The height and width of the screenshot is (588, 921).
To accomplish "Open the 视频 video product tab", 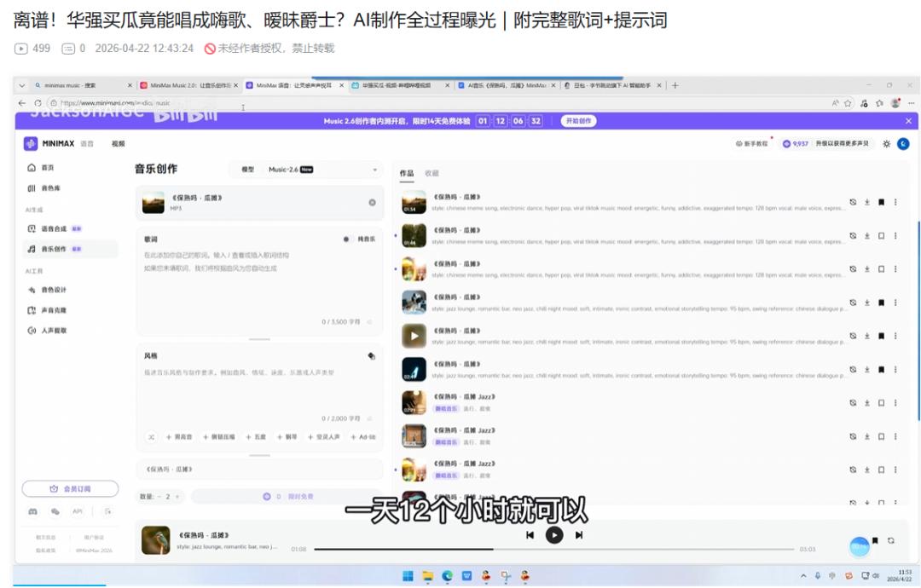I will [x=118, y=144].
